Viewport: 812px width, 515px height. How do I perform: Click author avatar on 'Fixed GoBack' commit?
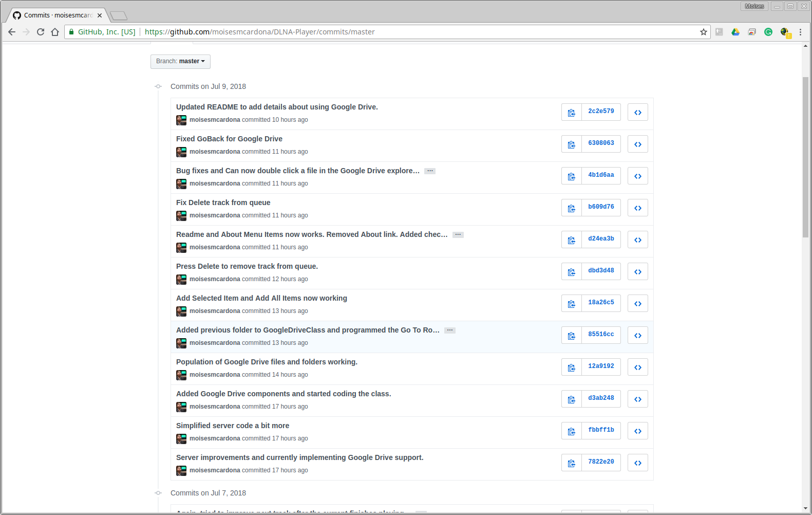(181, 152)
